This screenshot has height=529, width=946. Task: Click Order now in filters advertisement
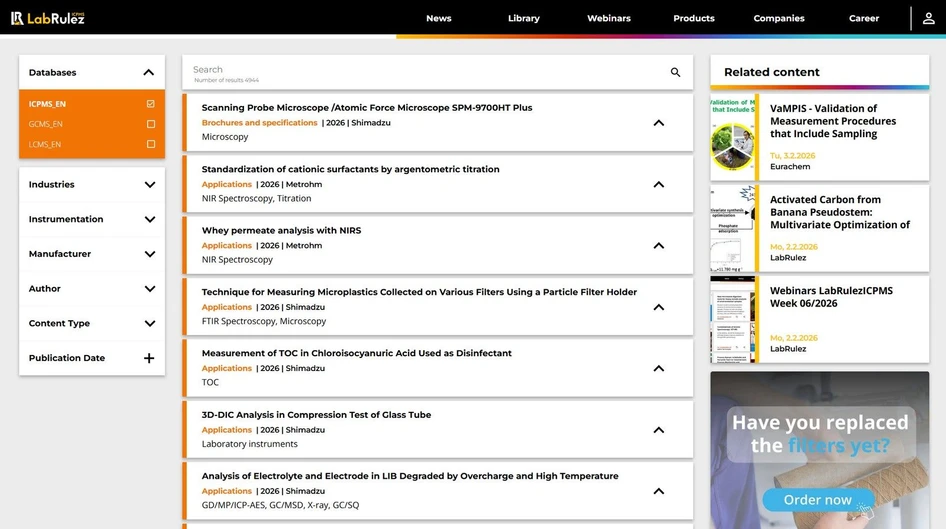click(x=817, y=500)
